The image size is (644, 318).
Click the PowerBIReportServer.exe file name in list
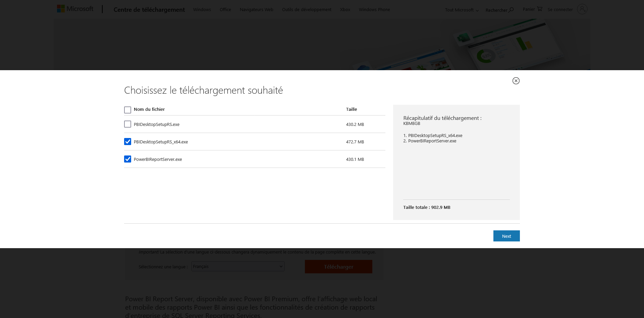point(158,160)
